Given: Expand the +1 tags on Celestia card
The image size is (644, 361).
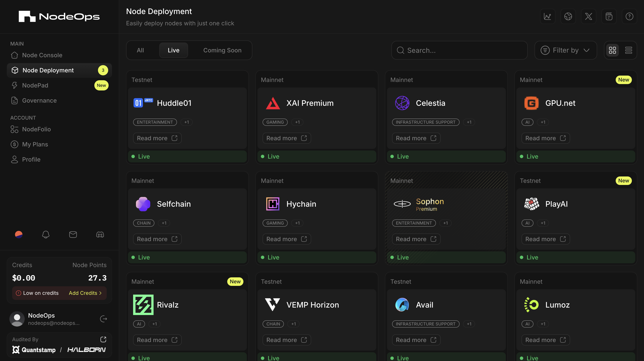Looking at the screenshot, I should pyautogui.click(x=469, y=122).
